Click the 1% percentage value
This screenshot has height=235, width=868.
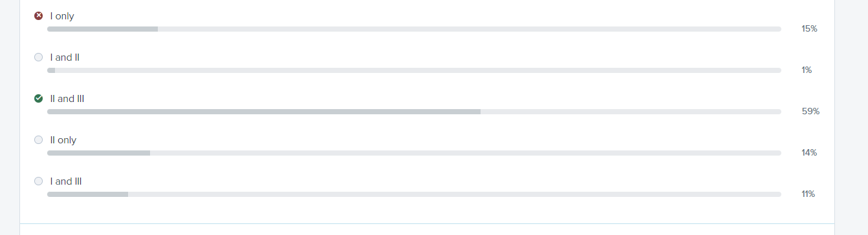tap(807, 70)
